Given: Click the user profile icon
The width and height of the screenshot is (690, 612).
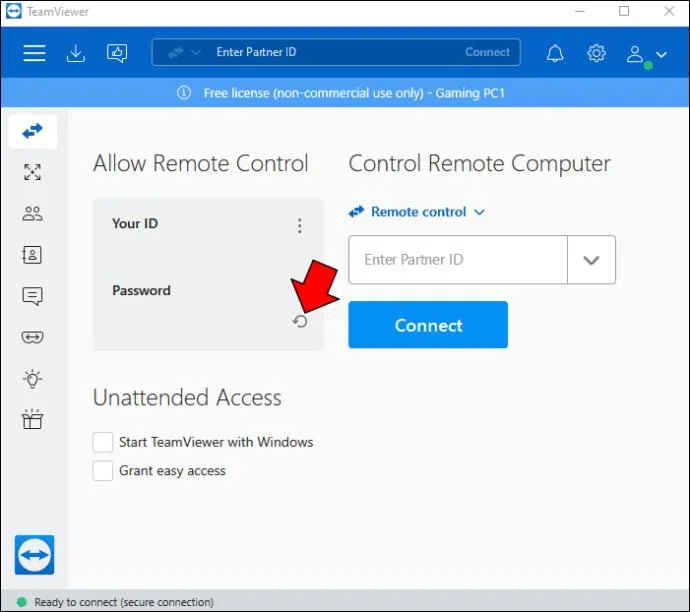Looking at the screenshot, I should point(635,54).
